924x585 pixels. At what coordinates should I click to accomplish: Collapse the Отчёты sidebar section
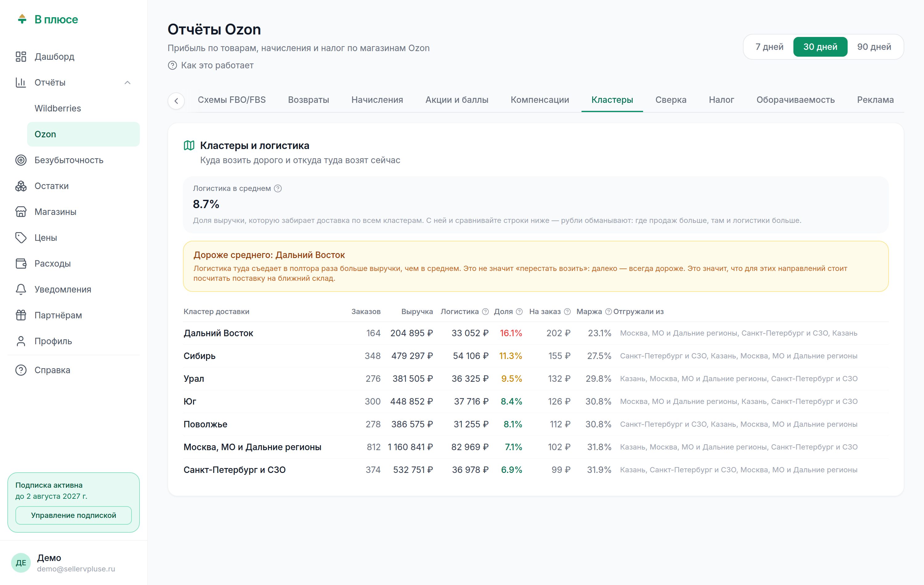coord(128,83)
